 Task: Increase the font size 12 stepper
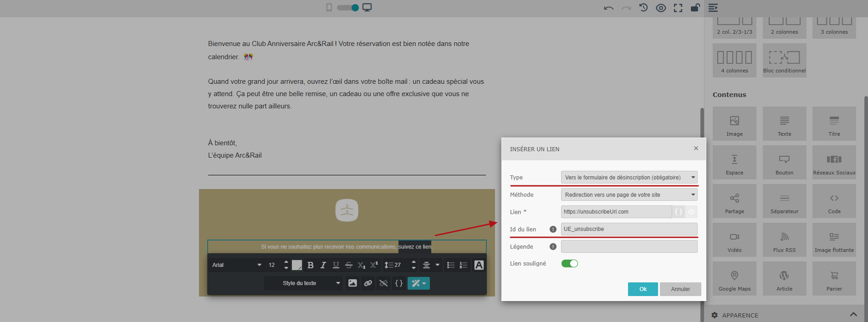[286, 262]
